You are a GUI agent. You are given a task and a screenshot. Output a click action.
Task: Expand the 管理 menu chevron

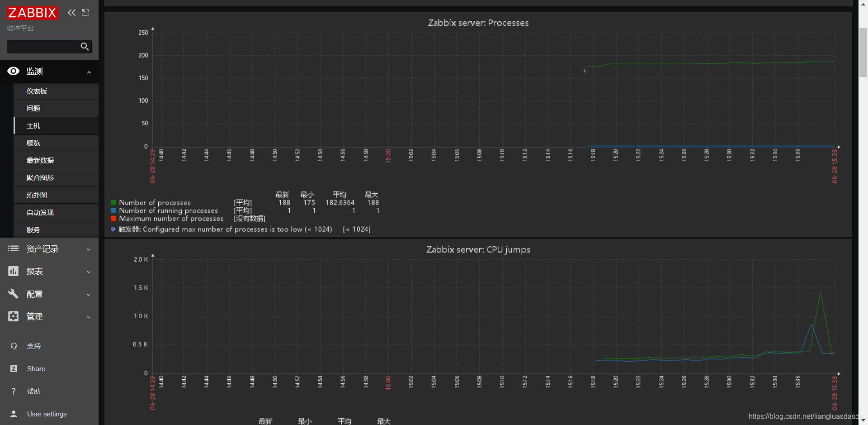89,317
